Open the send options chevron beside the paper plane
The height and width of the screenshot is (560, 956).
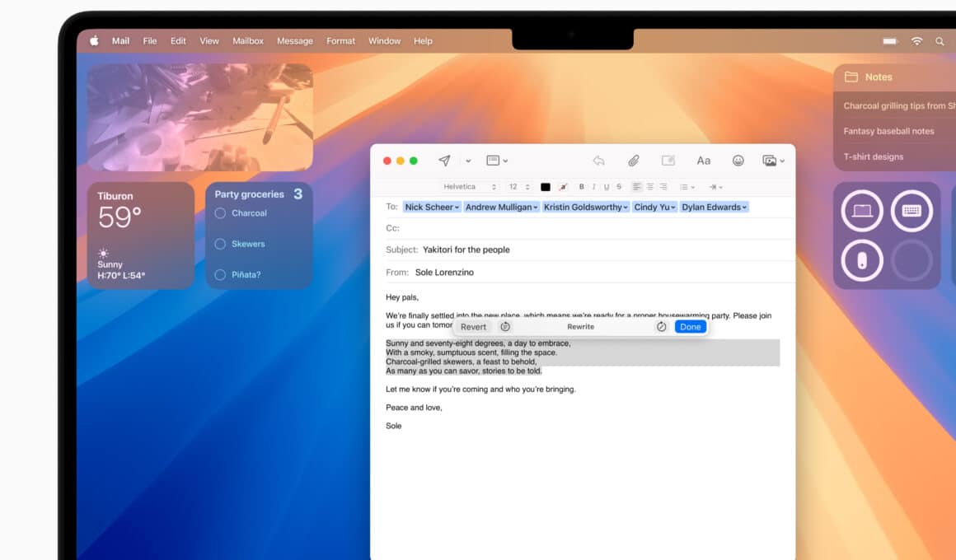click(x=468, y=161)
